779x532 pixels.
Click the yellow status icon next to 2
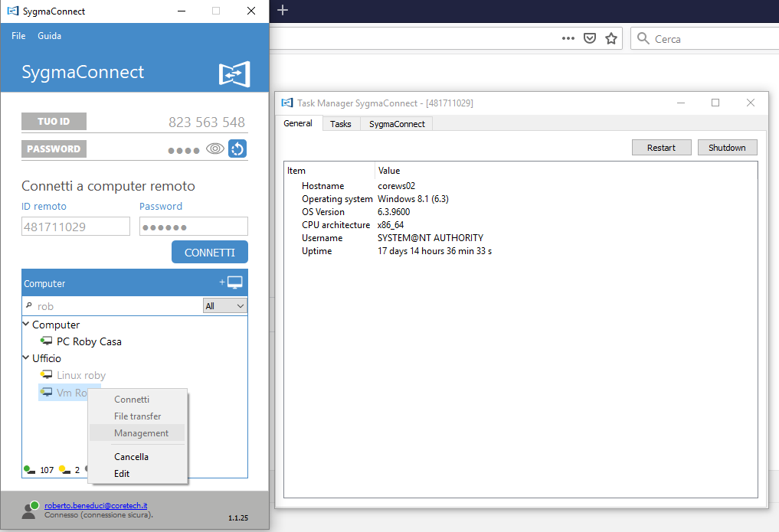pos(64,469)
